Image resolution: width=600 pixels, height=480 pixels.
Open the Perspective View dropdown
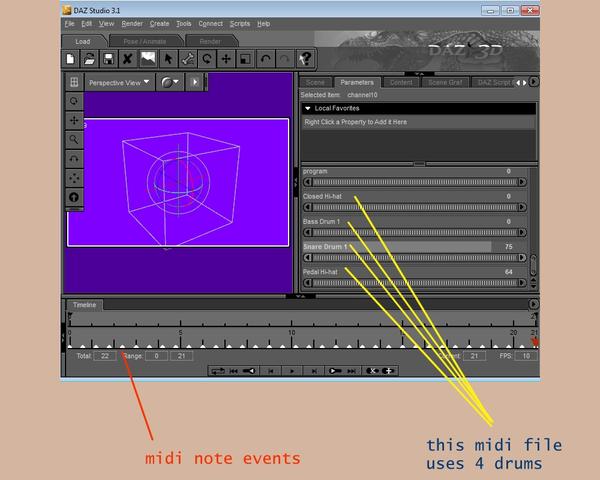tap(119, 82)
